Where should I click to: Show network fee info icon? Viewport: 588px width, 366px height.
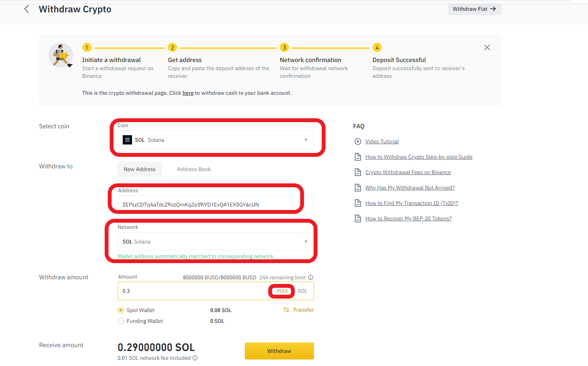pos(195,358)
